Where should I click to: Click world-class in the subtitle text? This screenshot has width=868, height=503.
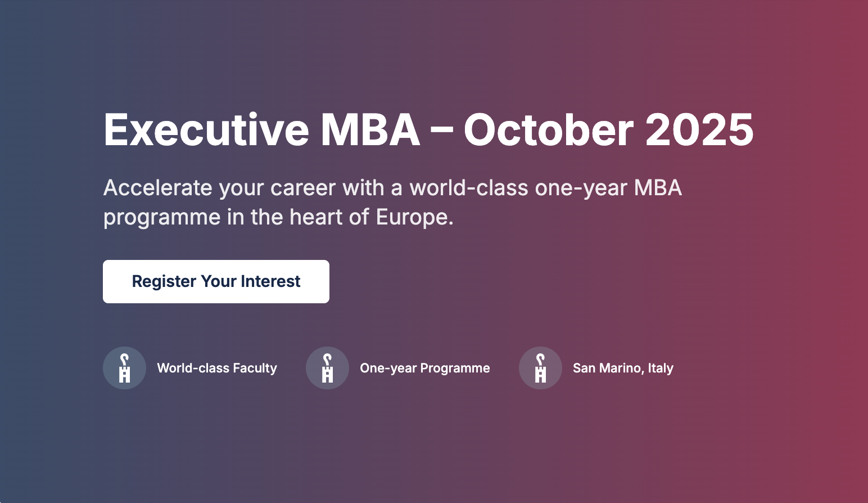coord(469,188)
